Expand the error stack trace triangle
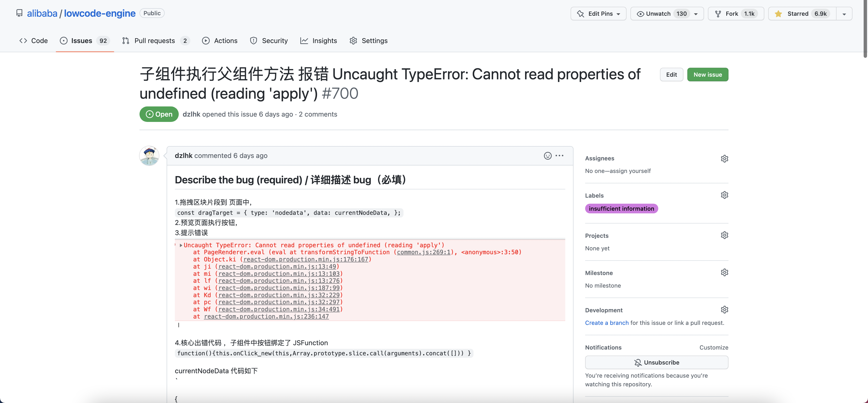The width and height of the screenshot is (868, 403). point(181,246)
